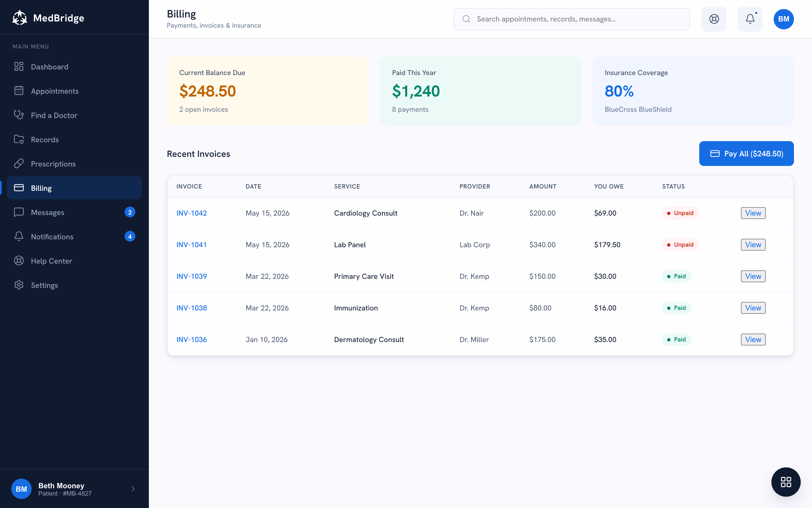This screenshot has height=508, width=812.
Task: Click the search appointments input field
Action: click(571, 19)
